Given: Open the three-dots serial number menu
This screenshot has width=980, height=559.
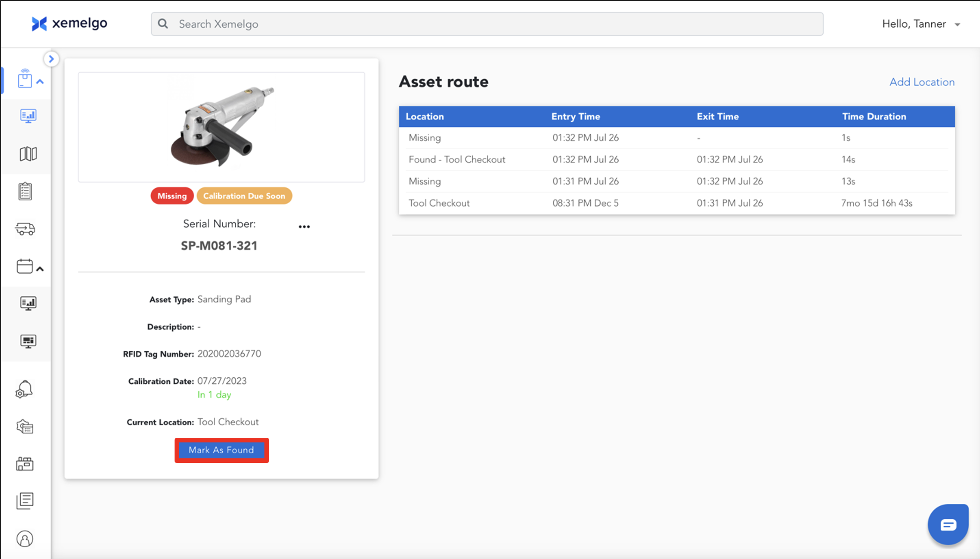Looking at the screenshot, I should tap(304, 227).
